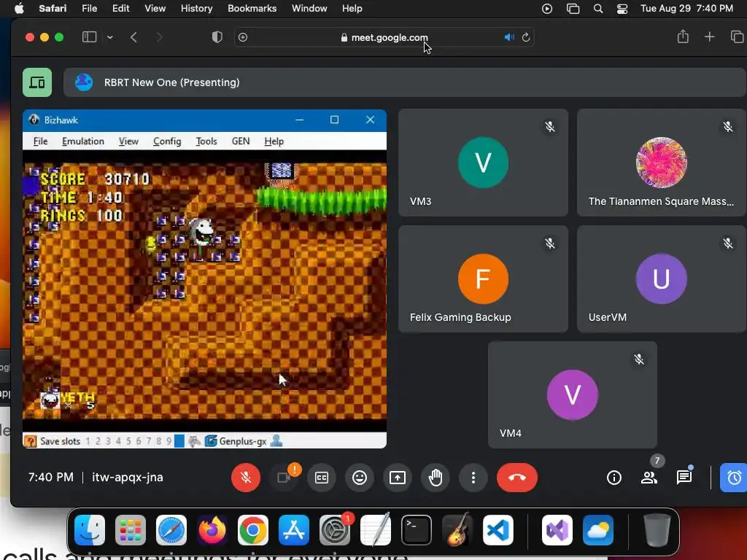The image size is (747, 560).
Task: Open the Safari Bookmarks menu
Action: point(252,9)
